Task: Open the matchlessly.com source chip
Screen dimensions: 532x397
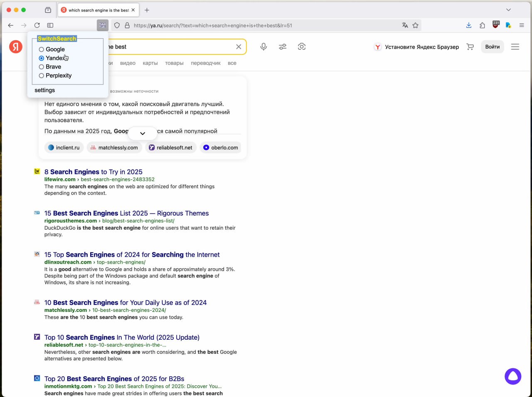Action: (114, 147)
